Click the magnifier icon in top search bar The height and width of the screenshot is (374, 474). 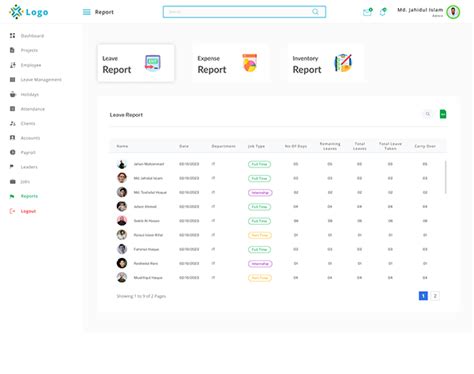pyautogui.click(x=315, y=12)
